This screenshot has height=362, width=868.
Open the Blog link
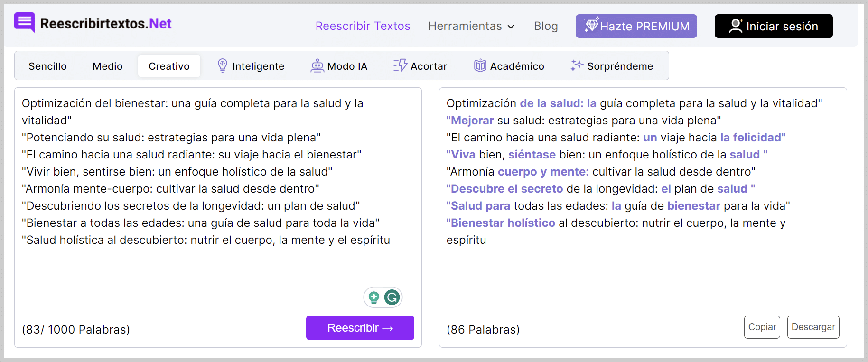pos(546,26)
